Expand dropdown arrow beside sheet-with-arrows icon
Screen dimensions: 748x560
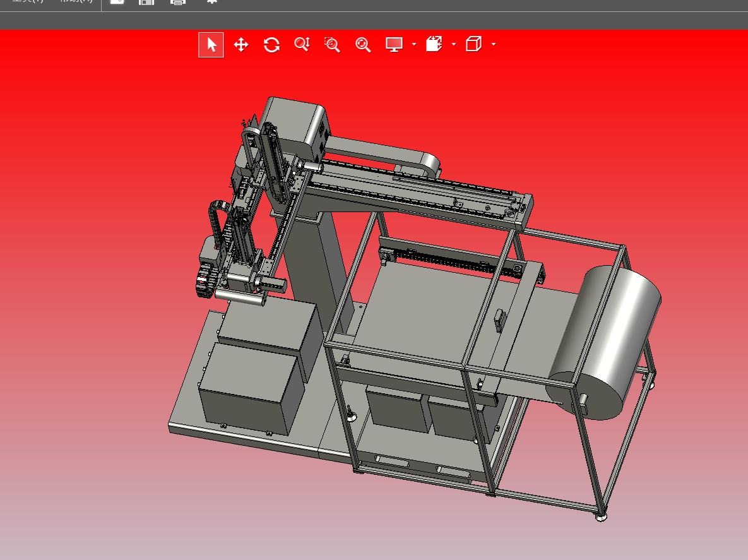coord(454,44)
